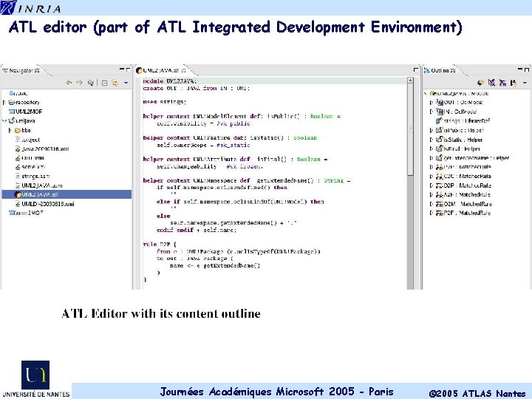Click the isPublic helper icon
This screenshot has width=532, height=399.
pos(440,130)
